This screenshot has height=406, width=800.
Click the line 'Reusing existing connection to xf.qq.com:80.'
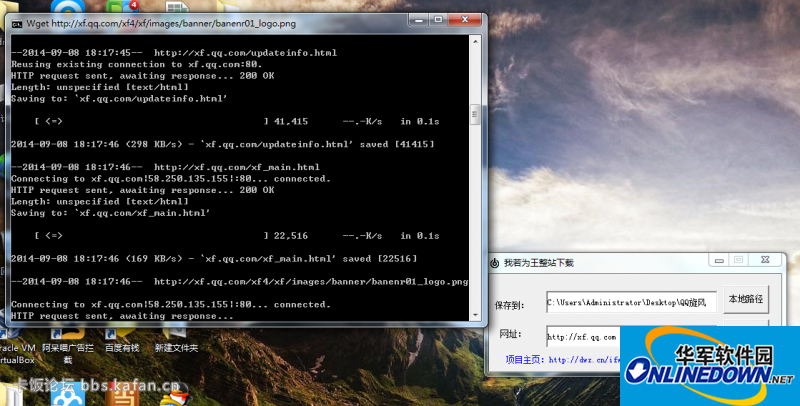click(x=136, y=64)
